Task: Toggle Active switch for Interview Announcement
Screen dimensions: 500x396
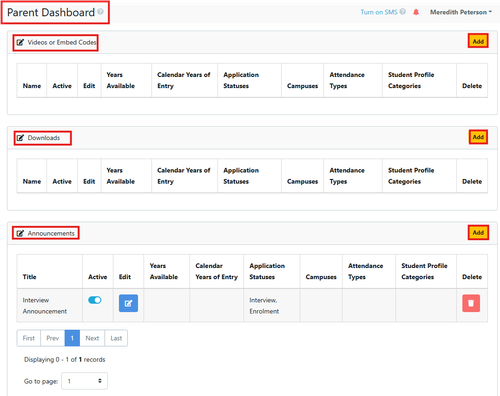Action: click(95, 300)
